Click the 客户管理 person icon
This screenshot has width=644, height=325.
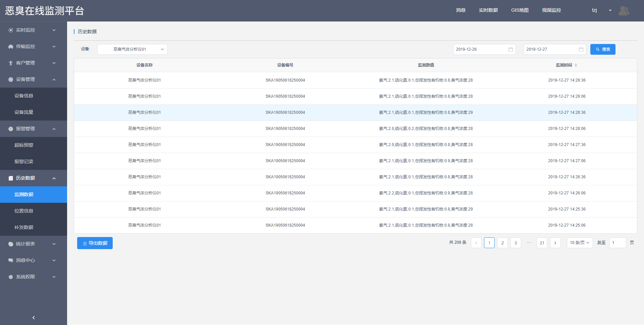click(11, 63)
